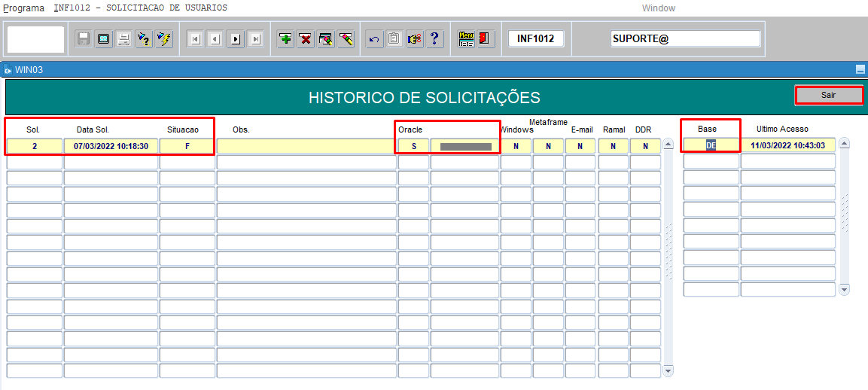Go to the previous record

[215, 39]
